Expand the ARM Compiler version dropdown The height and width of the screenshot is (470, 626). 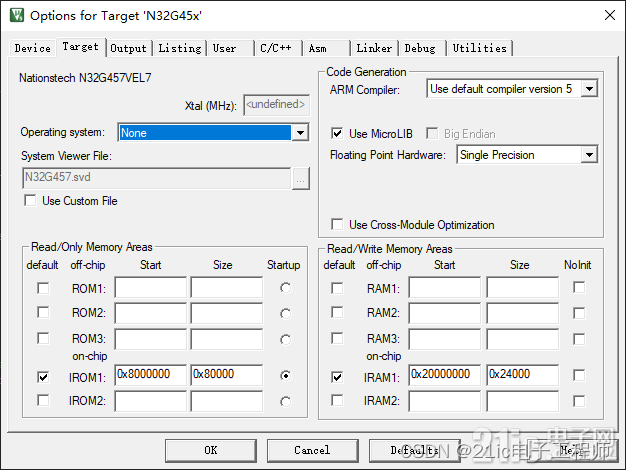point(589,89)
